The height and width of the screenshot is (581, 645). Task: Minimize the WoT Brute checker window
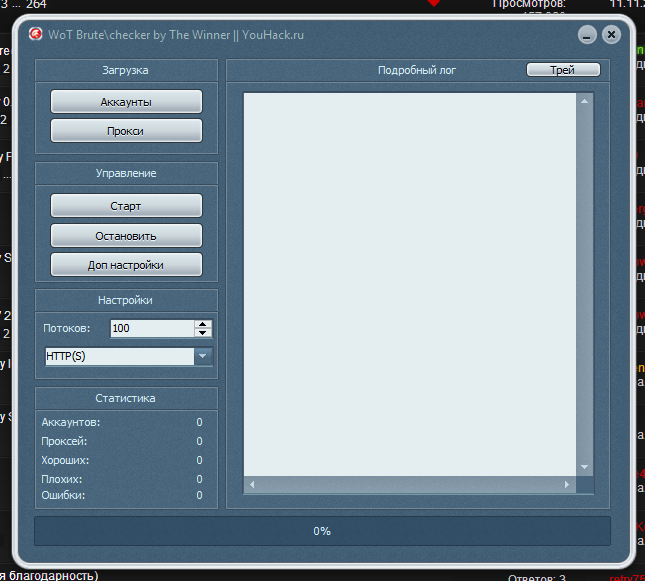[587, 35]
